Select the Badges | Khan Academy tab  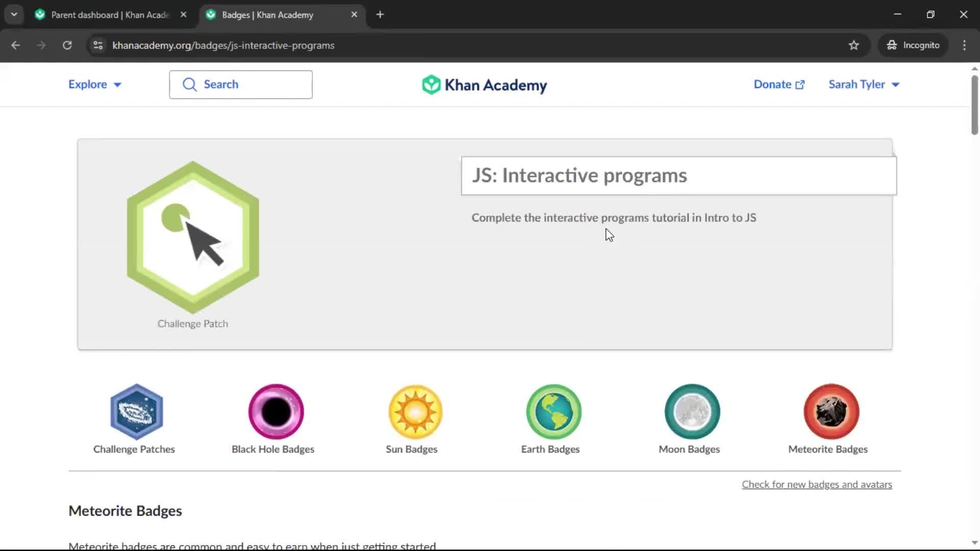282,15
